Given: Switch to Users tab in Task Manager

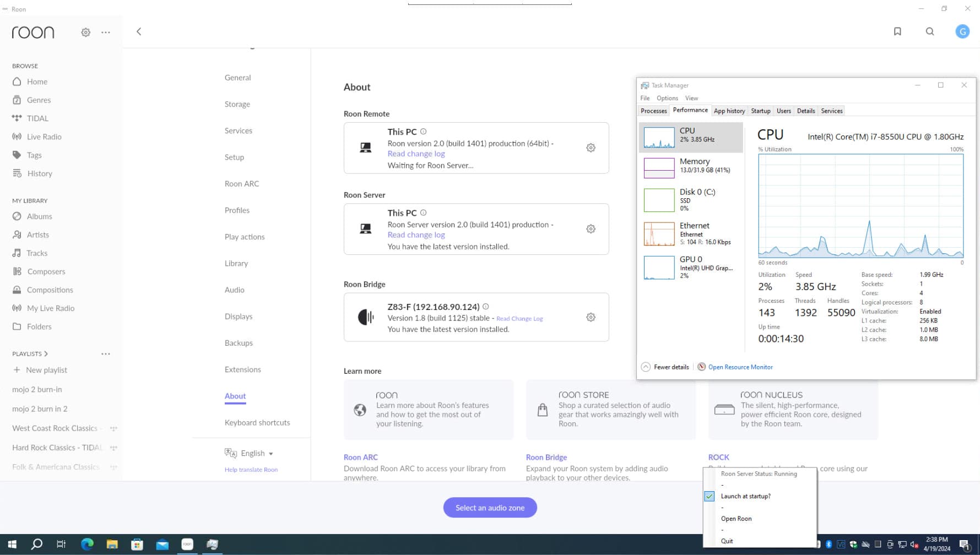Looking at the screenshot, I should (x=783, y=111).
